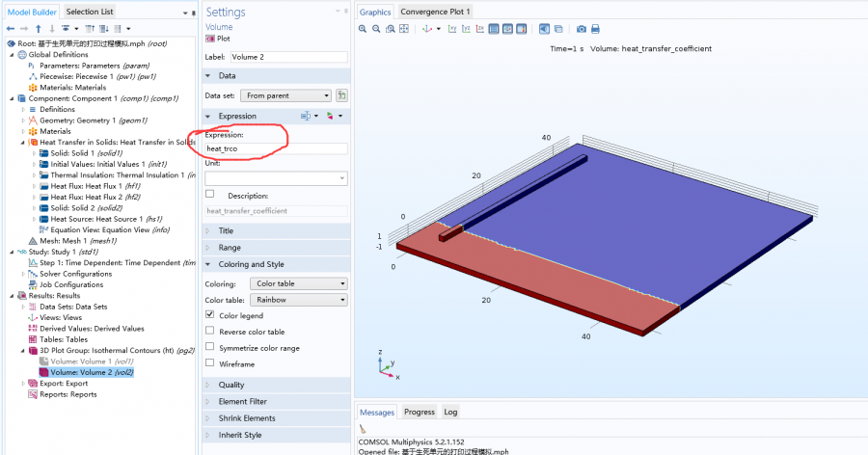The width and height of the screenshot is (868, 455).
Task: Click the Zoom In icon in Graphics toolbar
Action: pyautogui.click(x=362, y=29)
